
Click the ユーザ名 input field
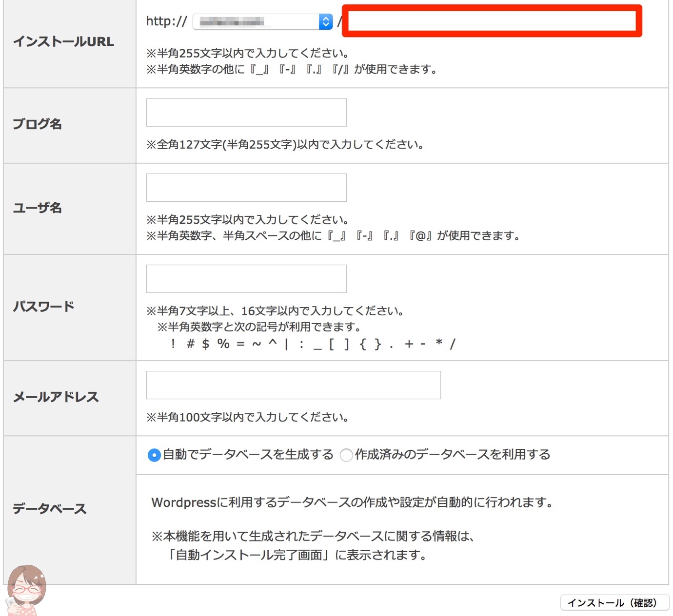tap(246, 188)
